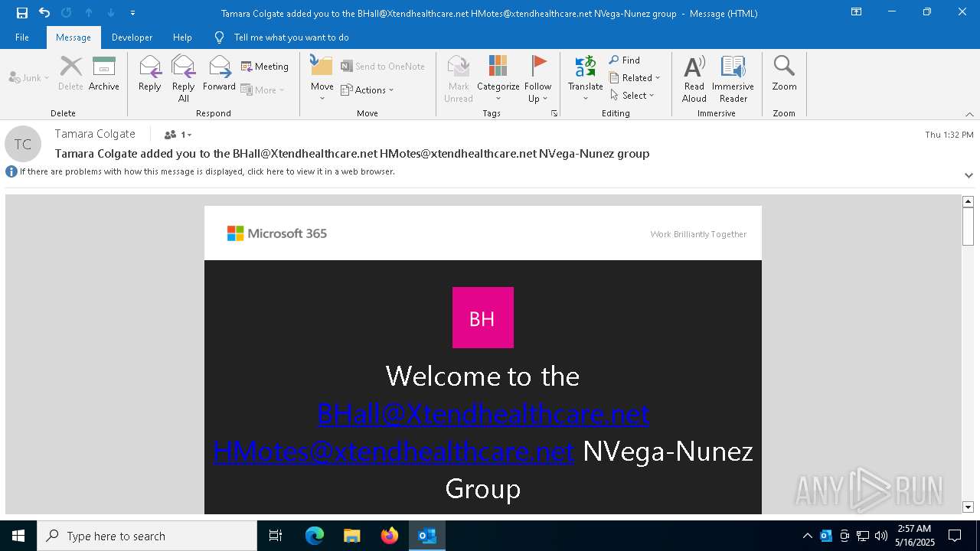Open the notification center

pos(955,536)
